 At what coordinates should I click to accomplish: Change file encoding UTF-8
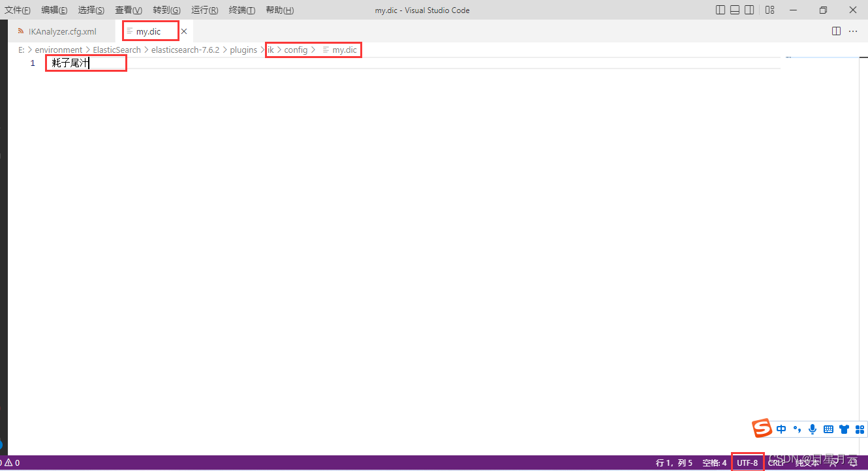747,463
